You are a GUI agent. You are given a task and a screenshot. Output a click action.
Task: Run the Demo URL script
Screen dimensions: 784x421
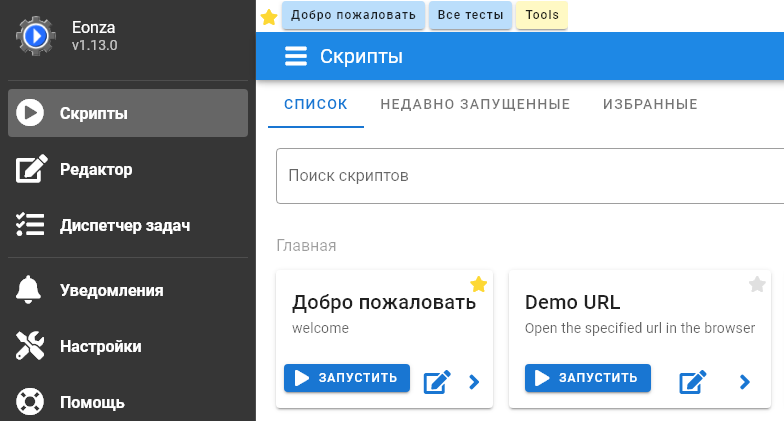[587, 378]
